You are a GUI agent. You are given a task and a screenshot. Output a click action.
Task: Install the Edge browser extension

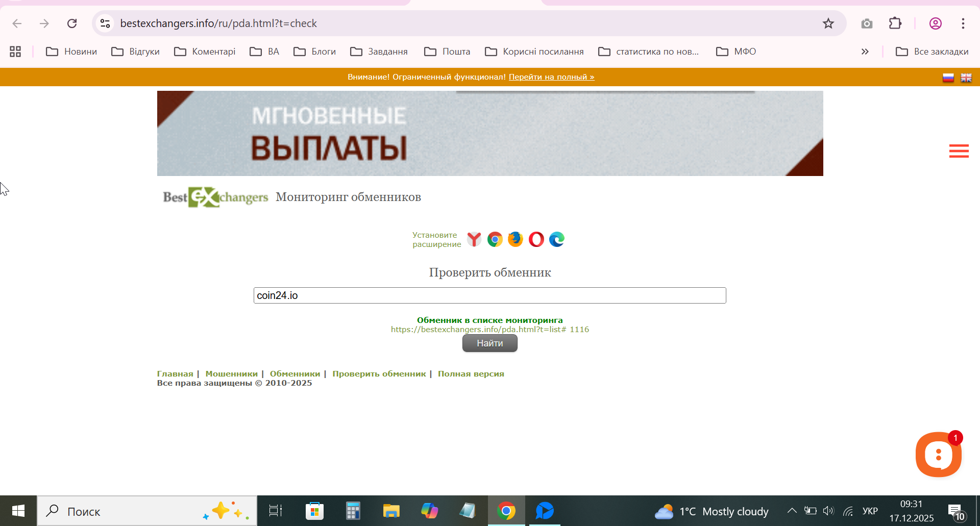point(557,239)
